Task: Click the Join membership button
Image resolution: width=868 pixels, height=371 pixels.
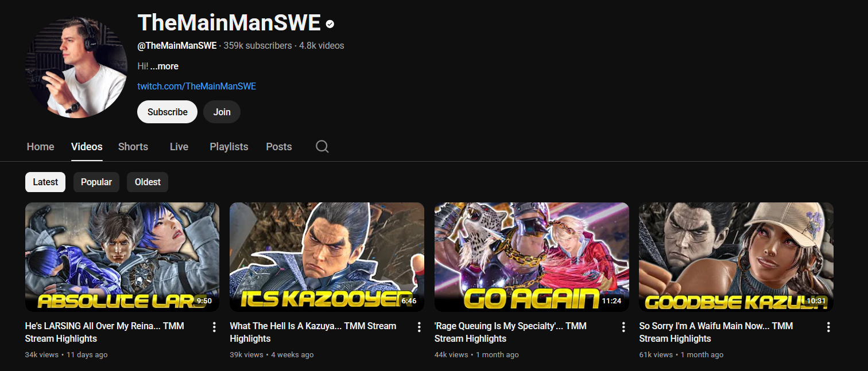Action: pyautogui.click(x=222, y=112)
